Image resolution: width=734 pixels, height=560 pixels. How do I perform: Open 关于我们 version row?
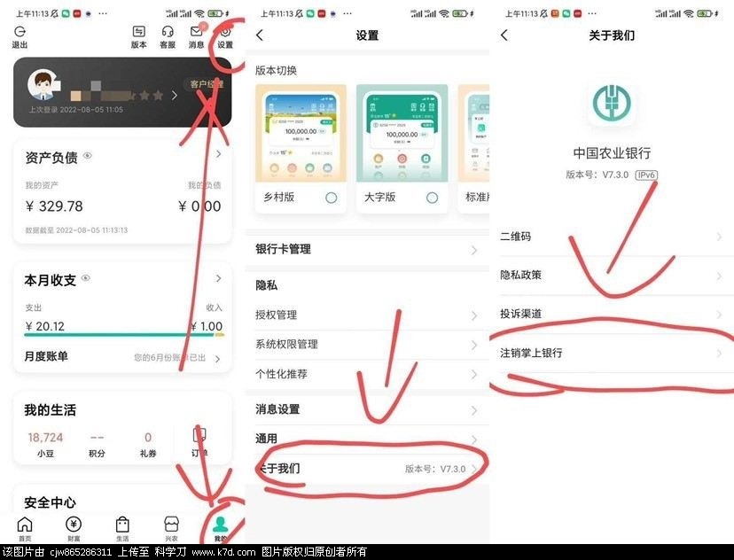368,469
